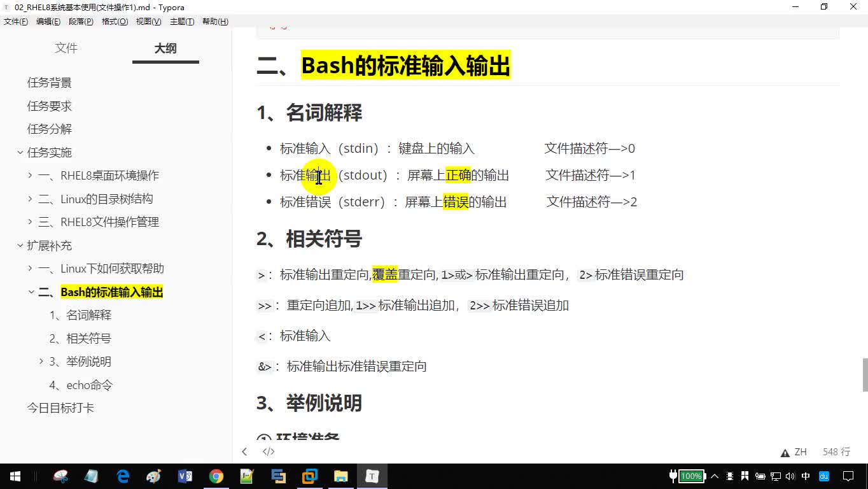This screenshot has height=489, width=868.
Task: Click the spell-check warning triangle icon
Action: click(785, 453)
